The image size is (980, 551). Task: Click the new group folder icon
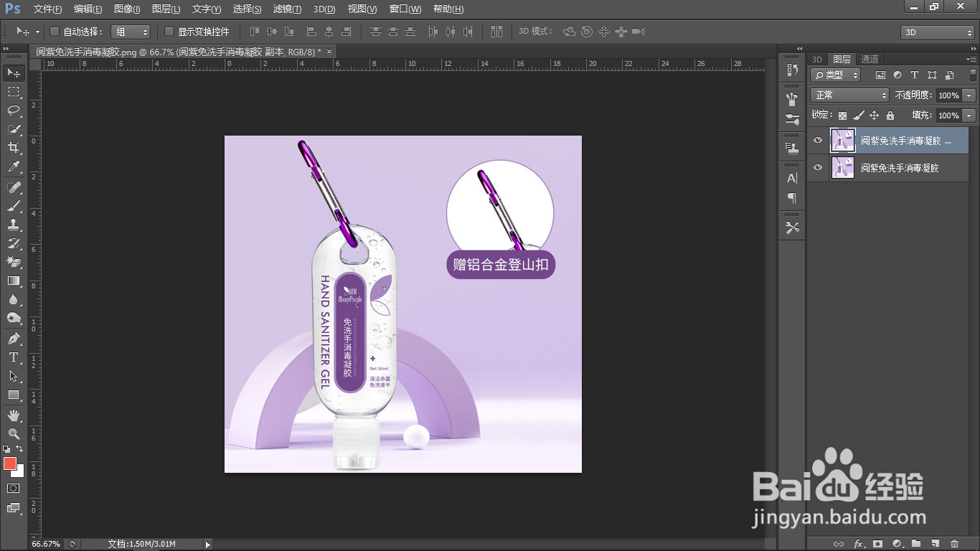pyautogui.click(x=916, y=544)
